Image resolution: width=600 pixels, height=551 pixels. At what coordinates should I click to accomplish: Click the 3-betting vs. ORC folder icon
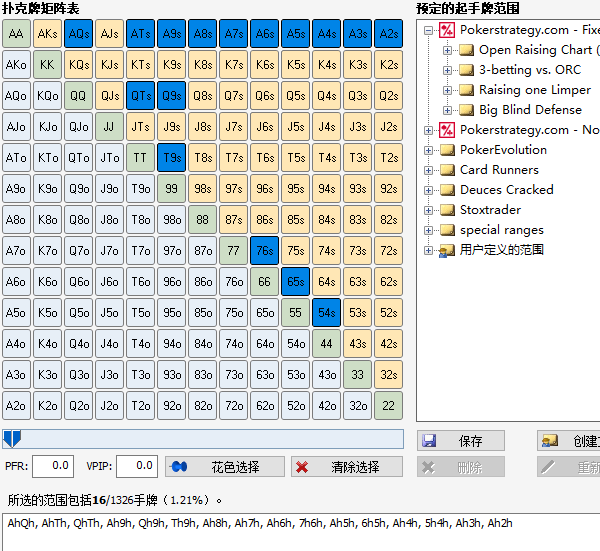(x=466, y=70)
